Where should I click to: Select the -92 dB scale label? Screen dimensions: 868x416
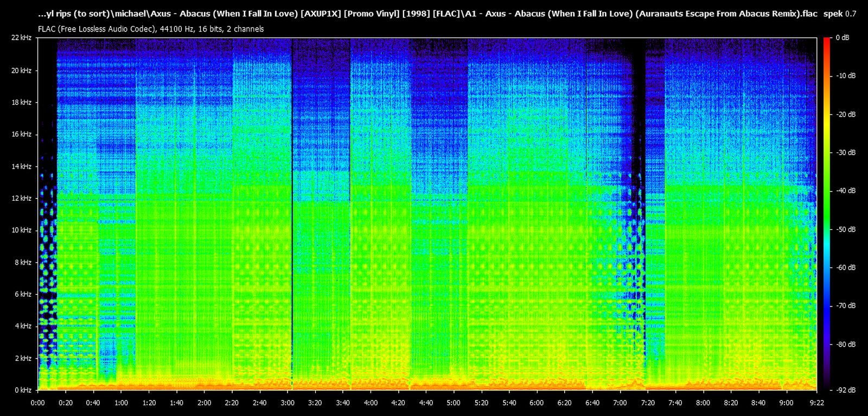(845, 390)
